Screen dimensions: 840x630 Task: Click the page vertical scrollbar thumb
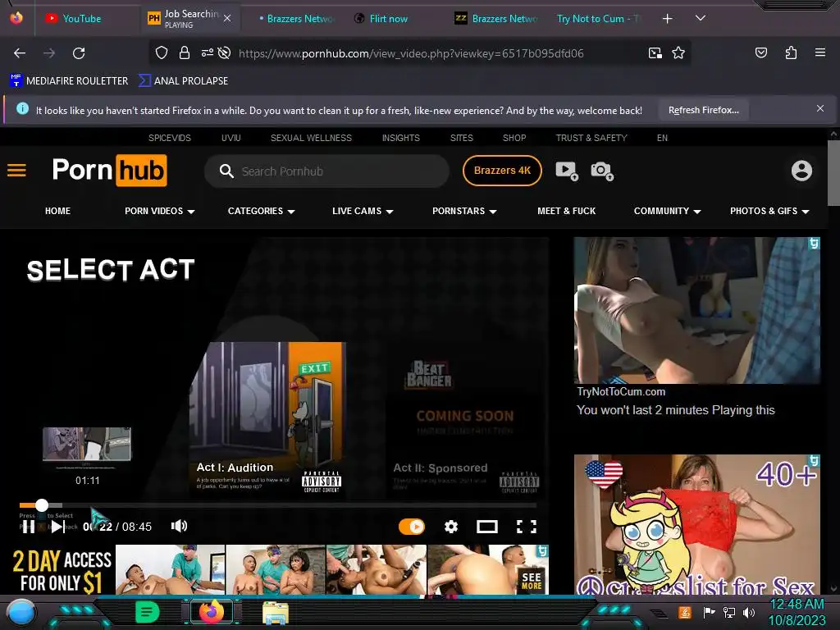click(833, 172)
